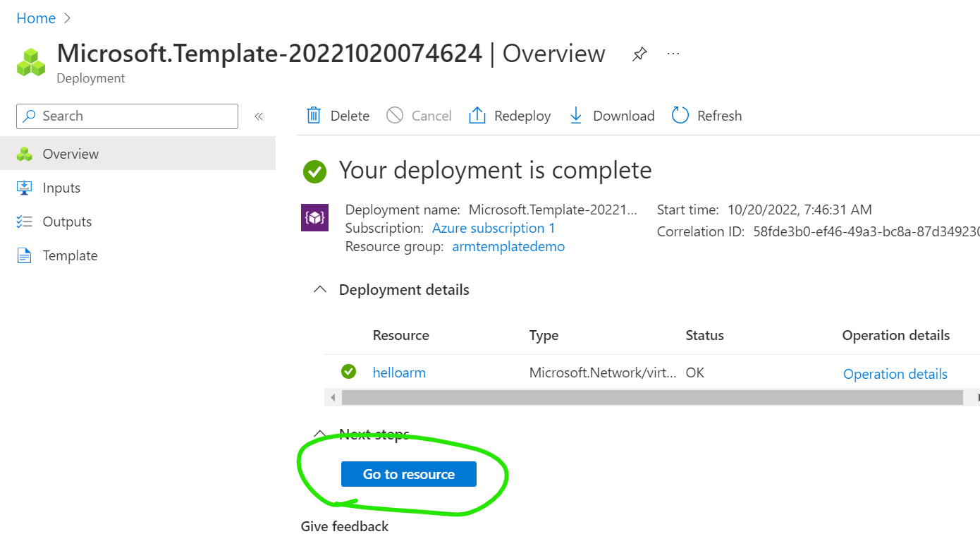The height and width of the screenshot is (534, 980).
Task: Click the green cubes deployment icon in header
Action: click(31, 63)
